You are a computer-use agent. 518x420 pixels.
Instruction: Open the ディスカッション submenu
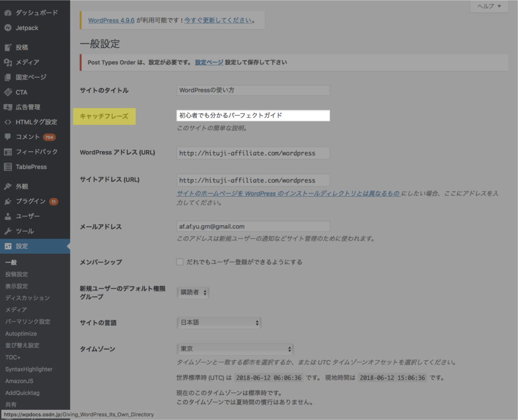27,298
